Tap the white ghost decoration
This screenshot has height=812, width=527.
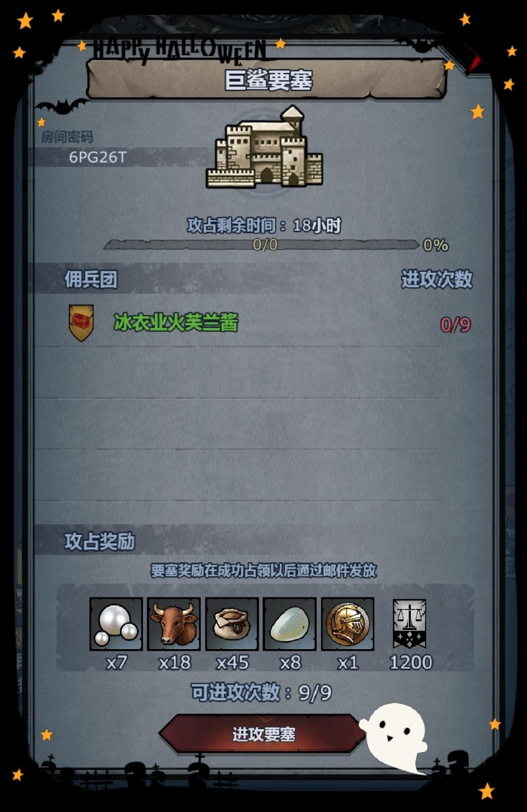[394, 737]
